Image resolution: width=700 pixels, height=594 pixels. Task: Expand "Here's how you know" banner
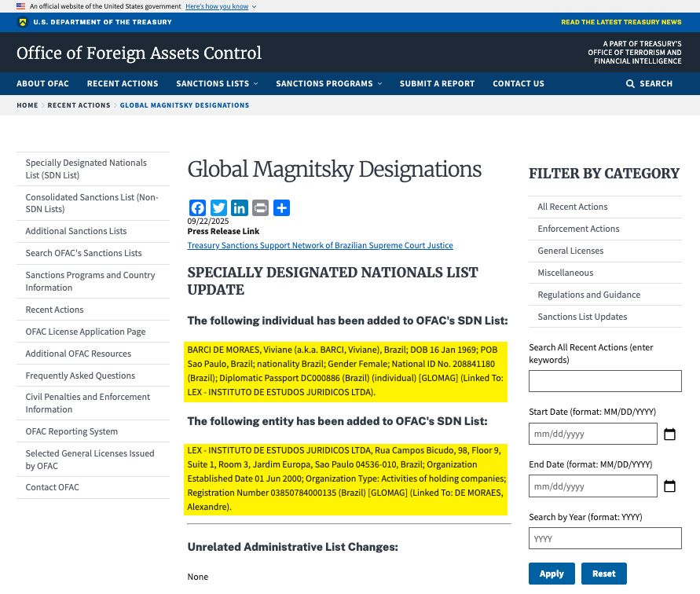tap(220, 6)
